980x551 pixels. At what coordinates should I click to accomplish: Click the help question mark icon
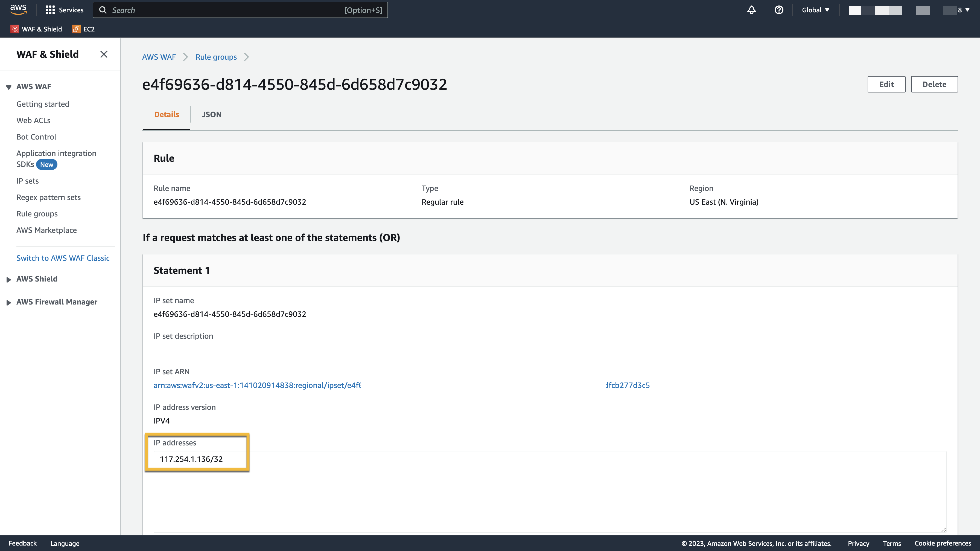pyautogui.click(x=779, y=10)
